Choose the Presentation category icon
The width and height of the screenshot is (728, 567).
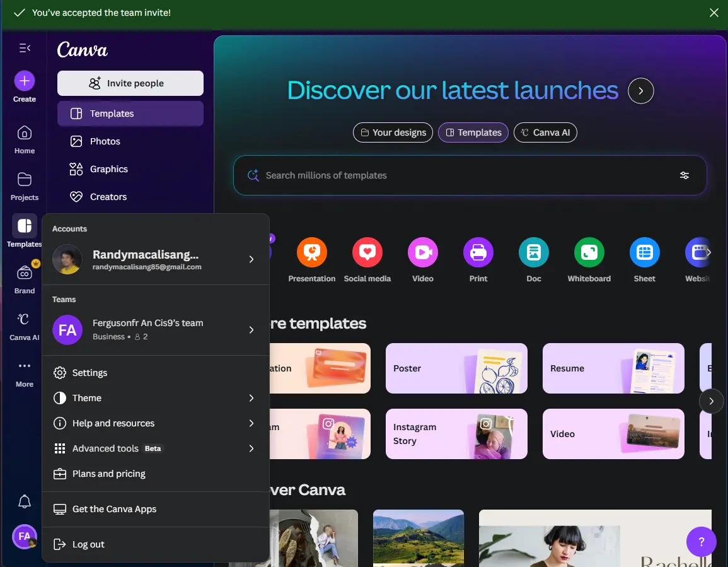tap(311, 252)
